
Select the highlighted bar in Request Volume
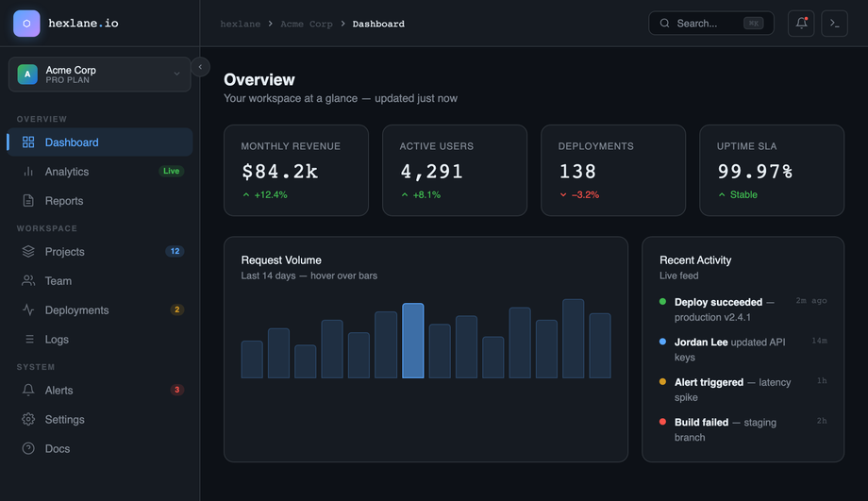[413, 341]
